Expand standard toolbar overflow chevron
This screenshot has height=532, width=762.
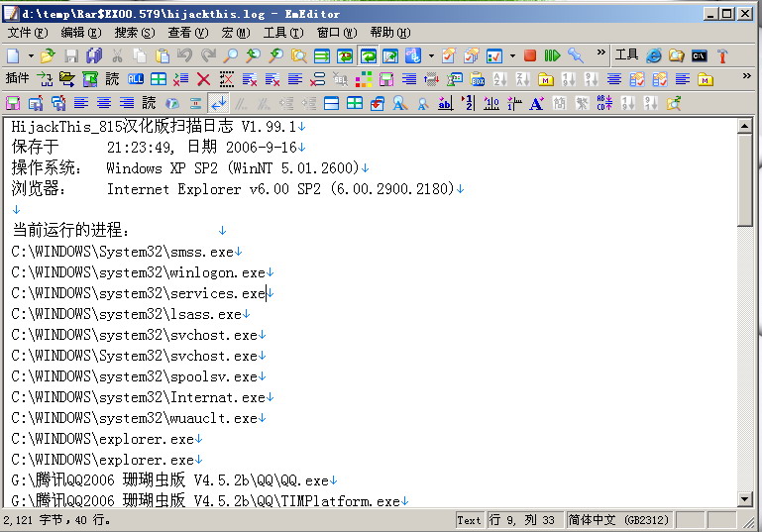pyautogui.click(x=601, y=53)
